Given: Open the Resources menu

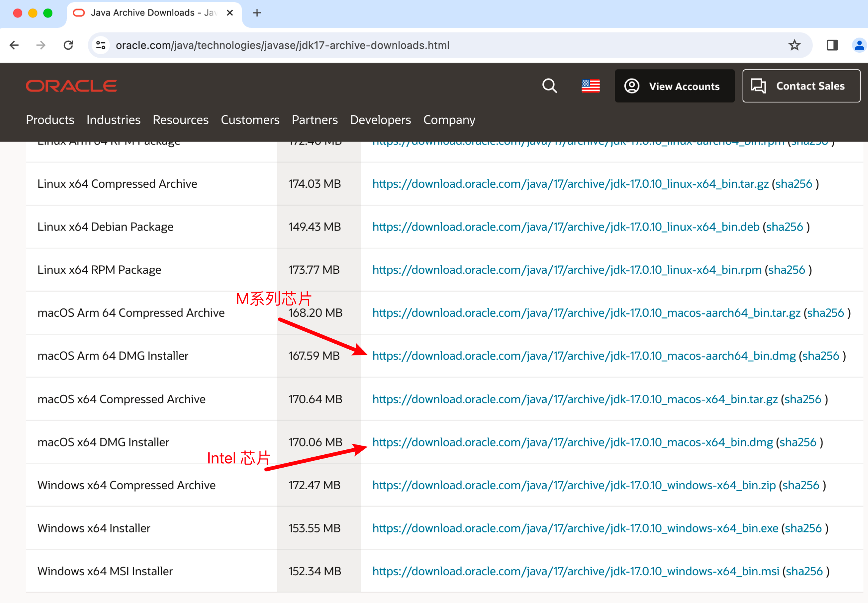Looking at the screenshot, I should click(x=180, y=120).
